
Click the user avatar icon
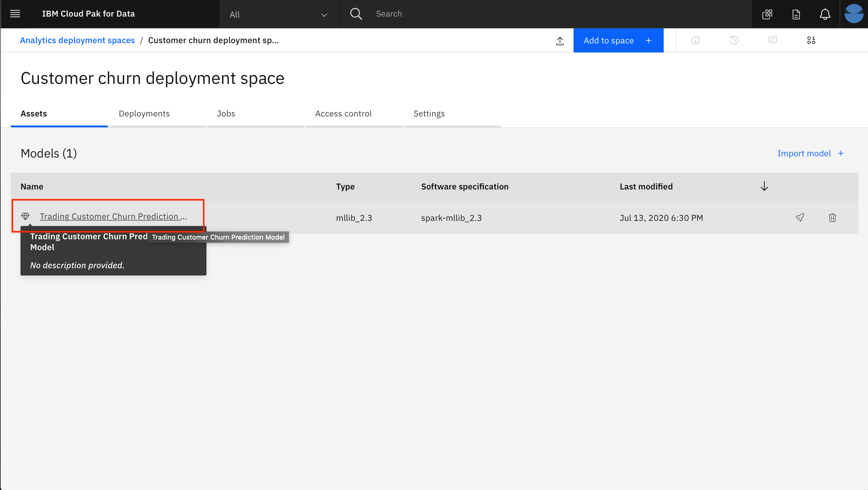854,14
